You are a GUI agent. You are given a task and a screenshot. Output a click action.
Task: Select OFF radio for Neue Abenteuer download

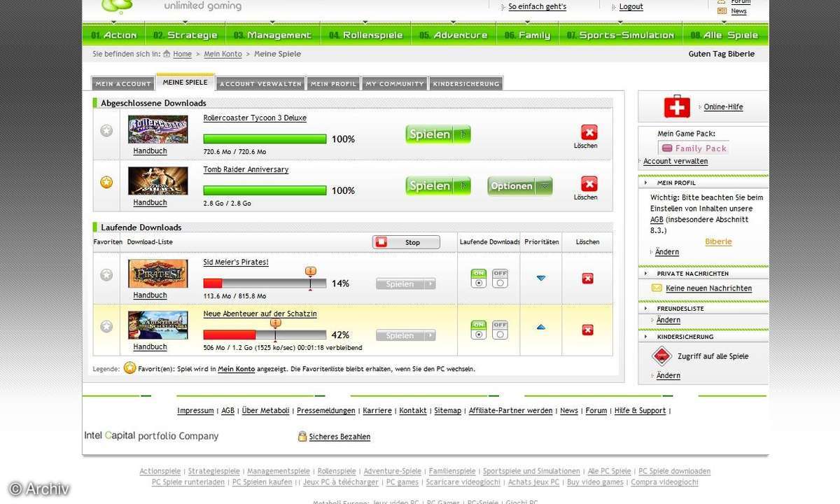500,330
